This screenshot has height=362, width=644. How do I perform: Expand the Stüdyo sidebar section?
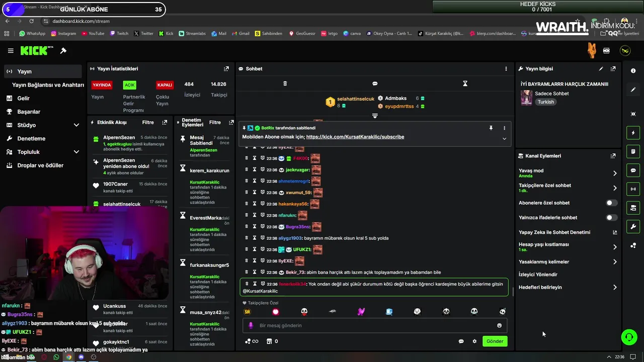point(76,125)
